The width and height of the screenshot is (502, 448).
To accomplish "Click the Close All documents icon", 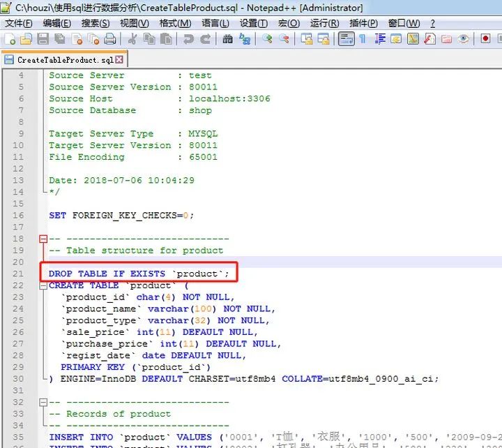I will coord(93,39).
